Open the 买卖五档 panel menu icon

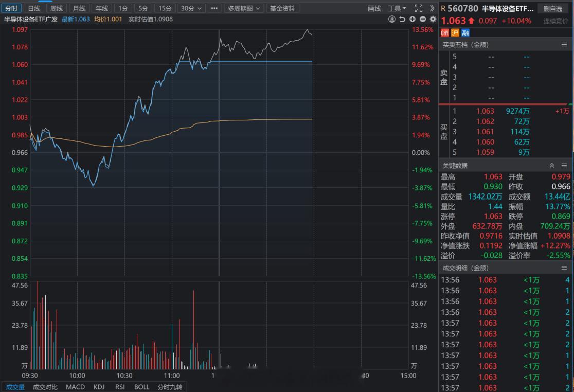coord(564,45)
